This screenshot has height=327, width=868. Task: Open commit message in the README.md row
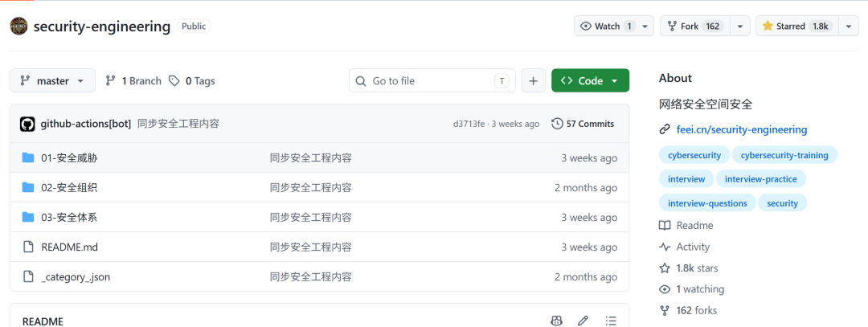click(310, 247)
